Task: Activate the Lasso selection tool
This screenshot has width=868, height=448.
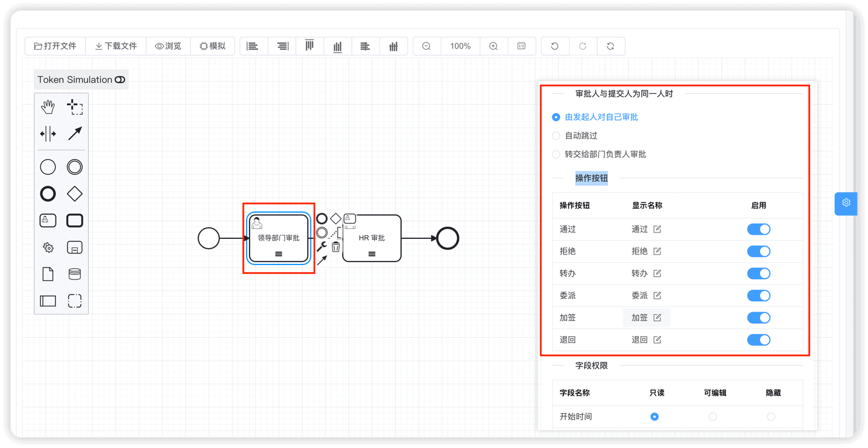Action: point(76,107)
